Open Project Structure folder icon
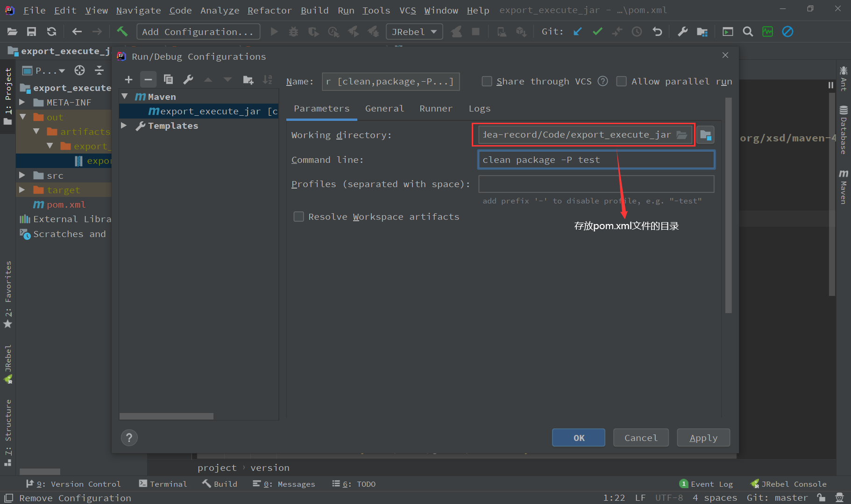The height and width of the screenshot is (504, 851). coord(702,32)
